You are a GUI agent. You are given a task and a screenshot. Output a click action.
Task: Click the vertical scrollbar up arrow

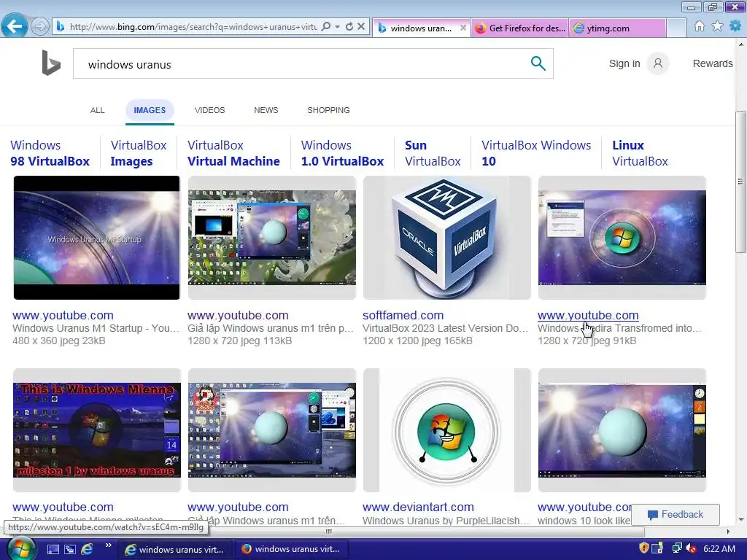(x=740, y=44)
